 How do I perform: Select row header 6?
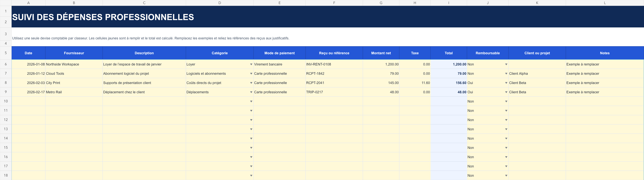(x=6, y=64)
